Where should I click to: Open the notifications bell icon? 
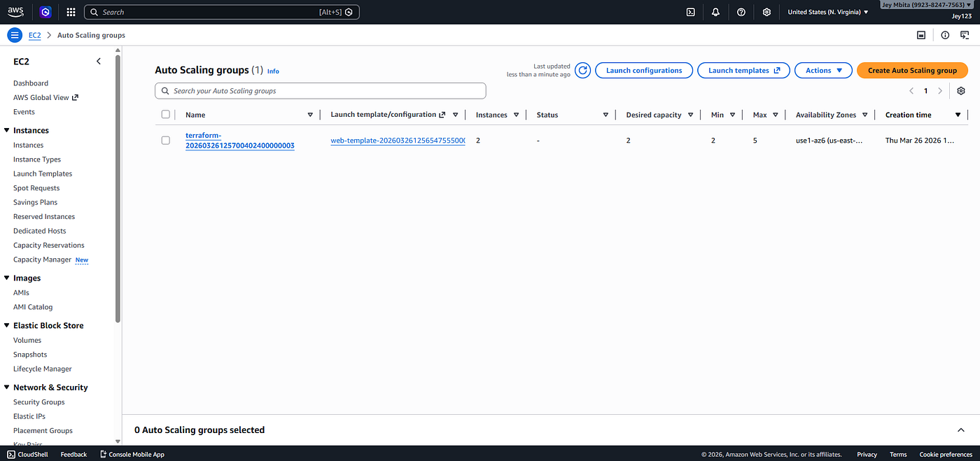715,12
